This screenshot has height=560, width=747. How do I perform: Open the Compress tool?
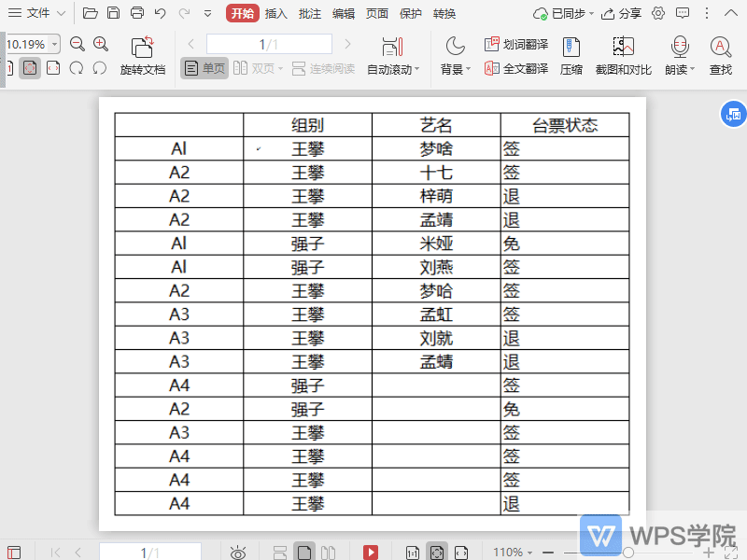(x=571, y=56)
